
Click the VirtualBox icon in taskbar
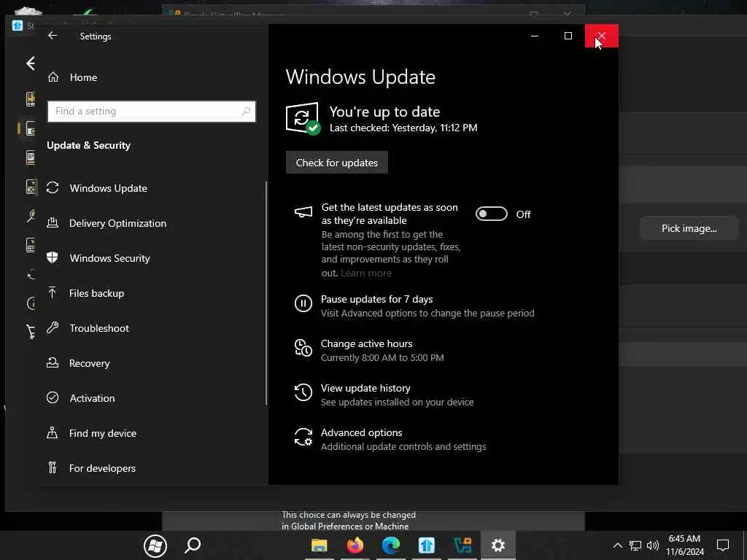pos(462,545)
